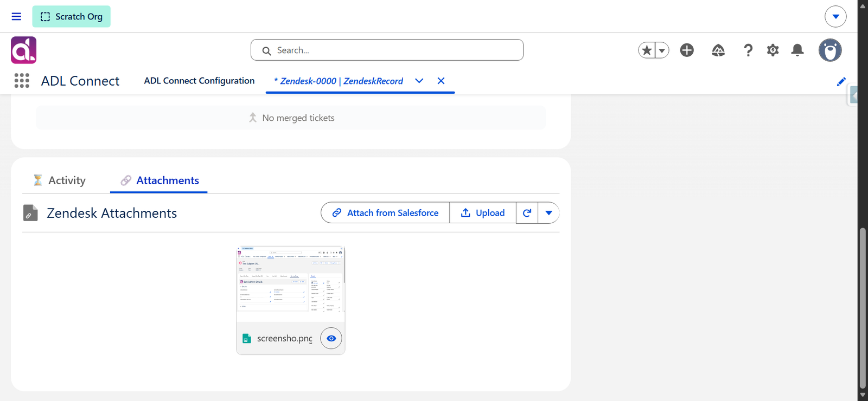Viewport: 868px width, 401px height.
Task: Click the page vertical scrollbar thumb
Action: (863, 308)
